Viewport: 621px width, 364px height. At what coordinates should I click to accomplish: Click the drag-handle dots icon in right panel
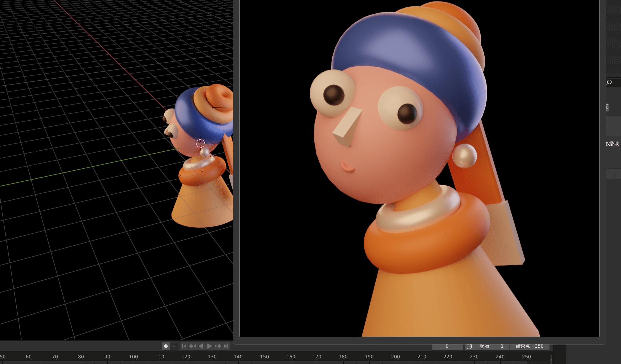coord(607,107)
